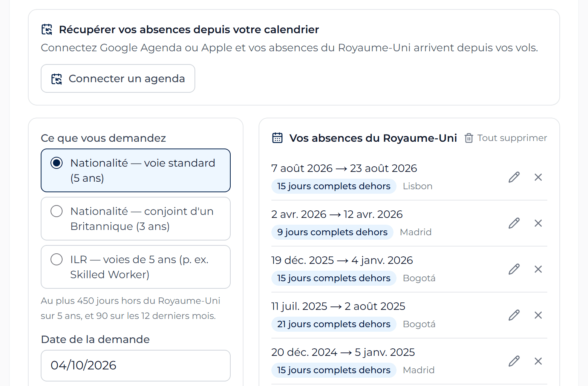Click the 11 juil. 2025 → 2 août 2025 date range
The image size is (588, 386).
pos(338,306)
